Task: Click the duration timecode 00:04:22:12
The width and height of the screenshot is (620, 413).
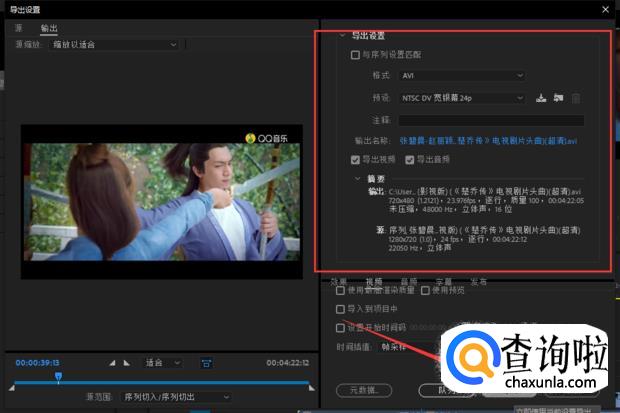Action: [287, 363]
